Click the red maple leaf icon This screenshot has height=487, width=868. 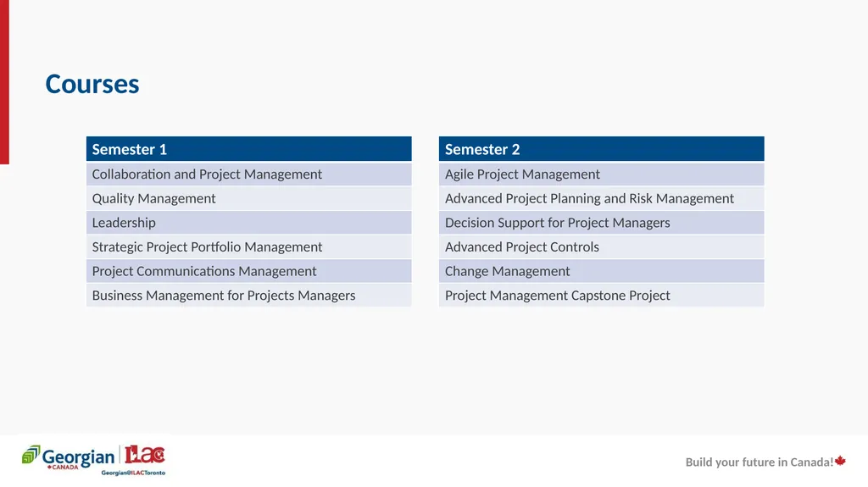click(840, 461)
